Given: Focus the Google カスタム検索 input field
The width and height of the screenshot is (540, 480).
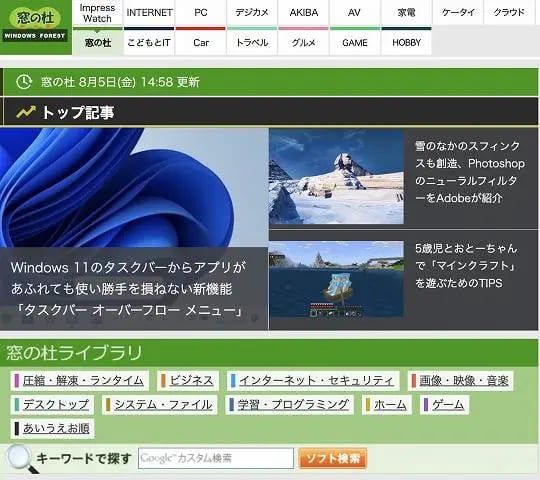Looking at the screenshot, I should click(x=216, y=458).
